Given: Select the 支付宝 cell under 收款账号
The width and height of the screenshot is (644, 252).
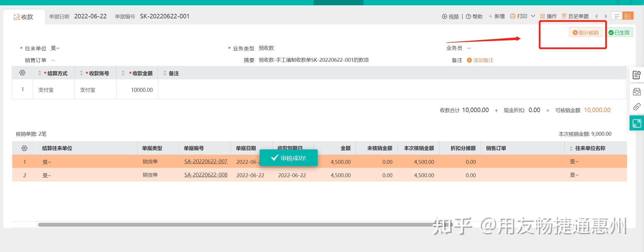Looking at the screenshot, I should coord(95,90).
